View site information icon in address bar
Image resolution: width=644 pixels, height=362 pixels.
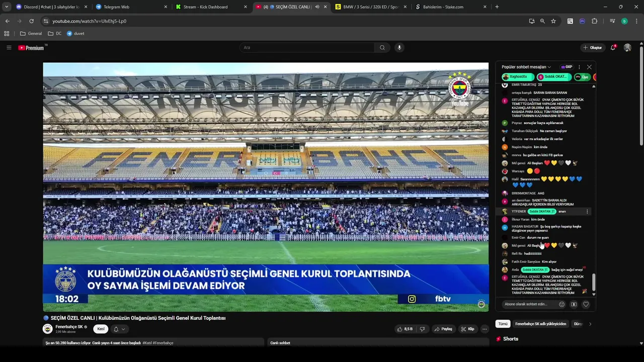46,21
